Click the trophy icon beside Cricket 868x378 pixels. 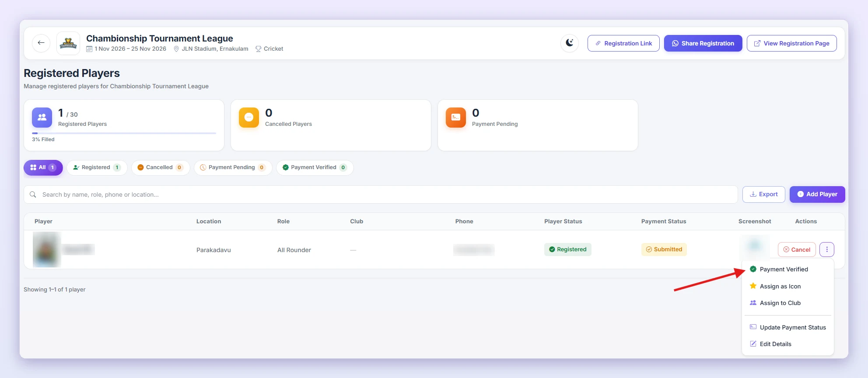(x=258, y=49)
